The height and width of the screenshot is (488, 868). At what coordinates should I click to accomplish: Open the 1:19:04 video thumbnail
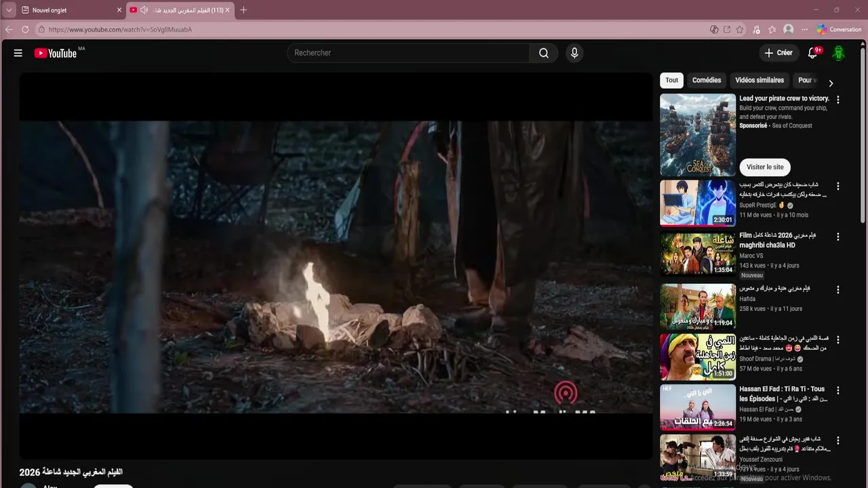pyautogui.click(x=698, y=306)
